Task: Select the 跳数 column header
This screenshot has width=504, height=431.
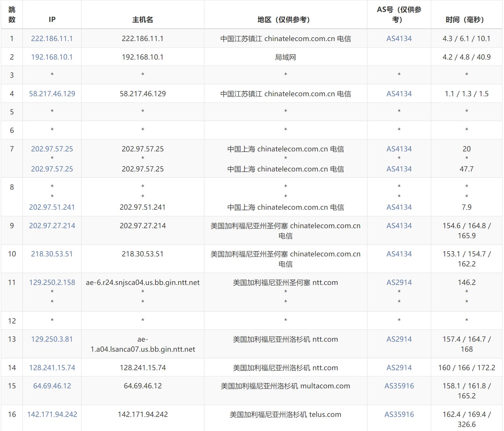Action: pos(12,14)
